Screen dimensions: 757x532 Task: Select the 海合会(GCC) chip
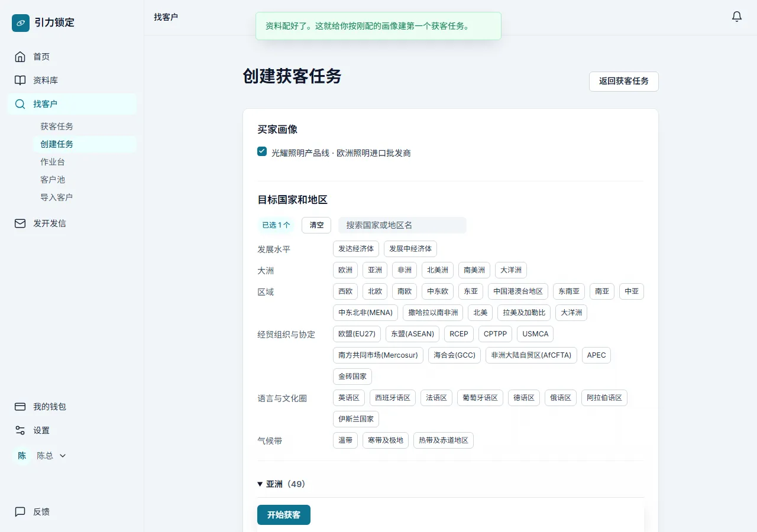pos(455,355)
